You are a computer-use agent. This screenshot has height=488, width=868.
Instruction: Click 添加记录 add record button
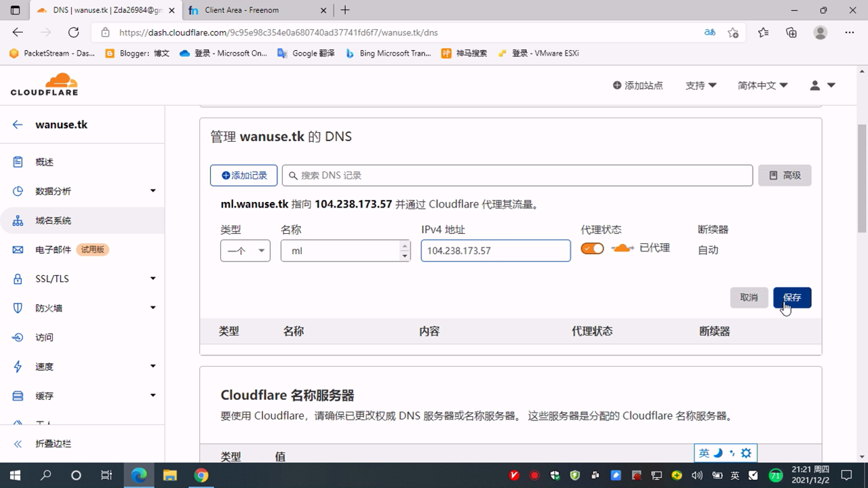click(243, 176)
